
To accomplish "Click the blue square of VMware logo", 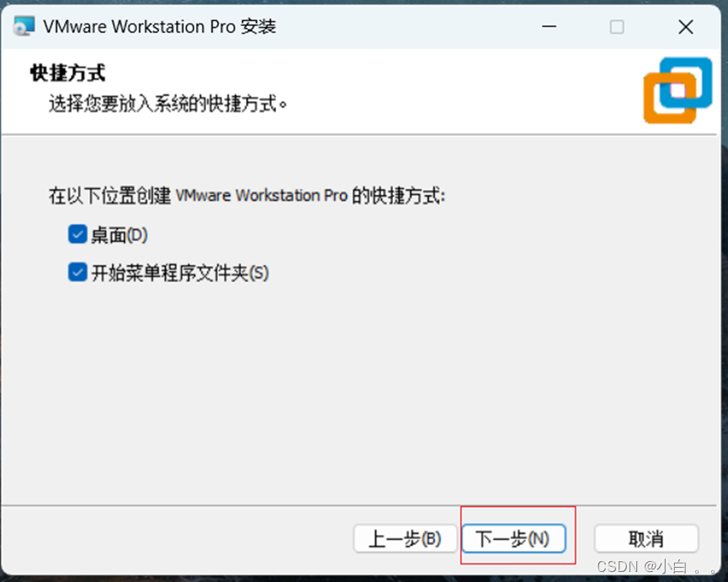I will pyautogui.click(x=686, y=82).
